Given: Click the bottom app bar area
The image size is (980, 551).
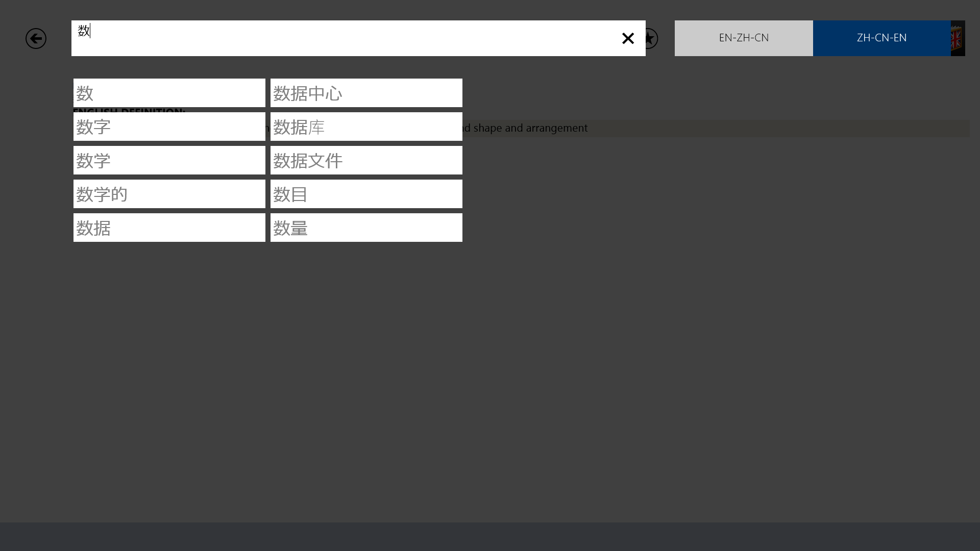Looking at the screenshot, I should pos(490,536).
